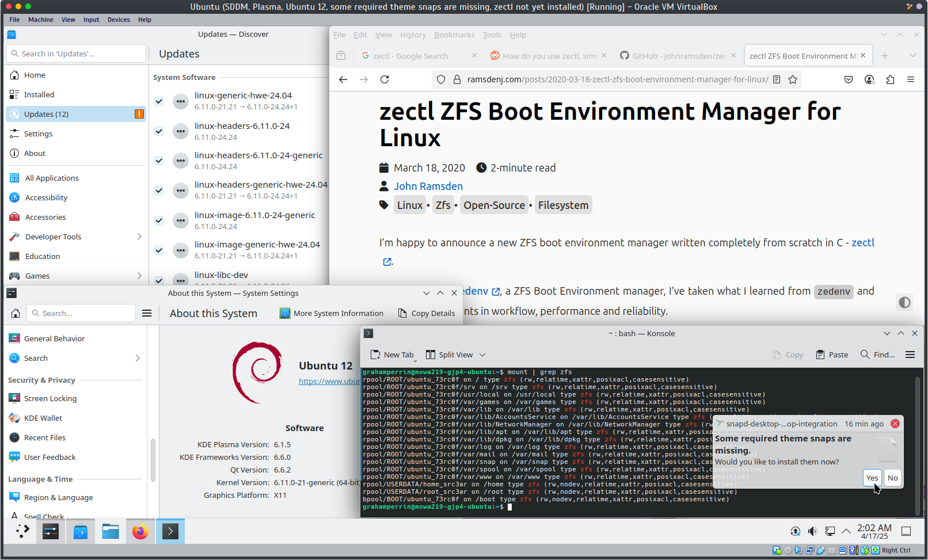Click Paste in the Konsole toolbar
Viewport: 928px width, 560px height.
[x=832, y=355]
